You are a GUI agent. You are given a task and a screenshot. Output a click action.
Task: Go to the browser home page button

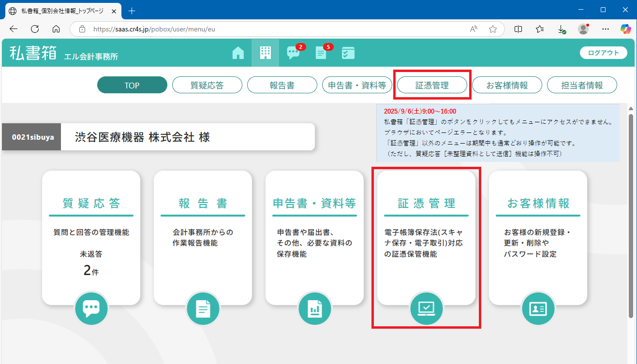[56, 29]
